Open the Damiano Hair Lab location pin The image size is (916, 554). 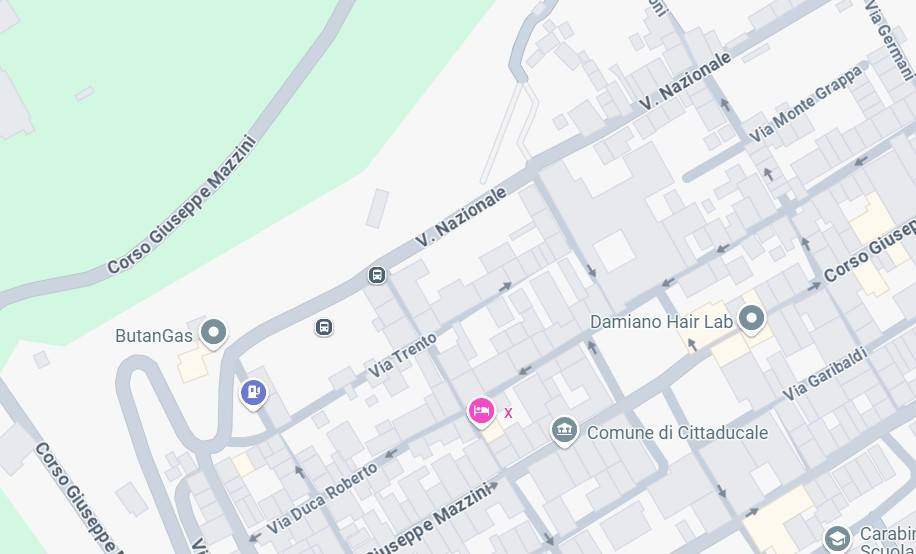point(752,320)
